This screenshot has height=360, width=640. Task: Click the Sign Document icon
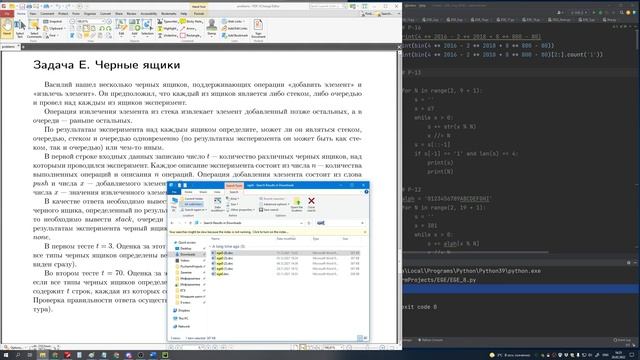258,29
